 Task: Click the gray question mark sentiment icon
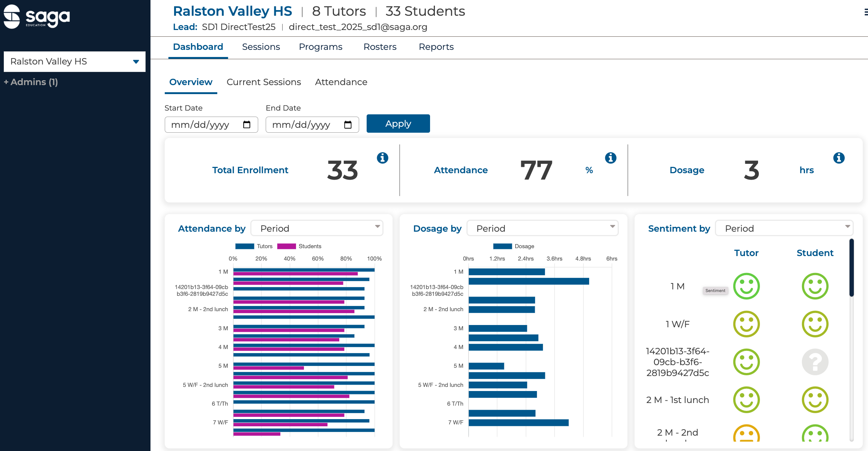point(815,362)
